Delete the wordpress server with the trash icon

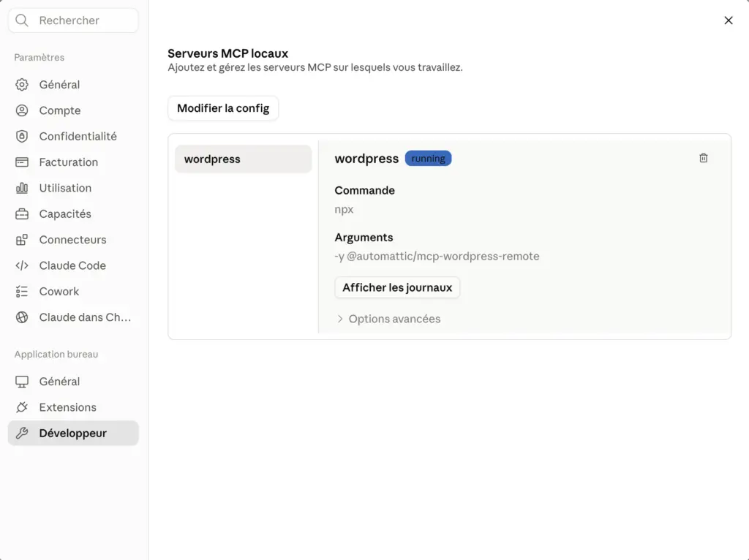(x=704, y=158)
